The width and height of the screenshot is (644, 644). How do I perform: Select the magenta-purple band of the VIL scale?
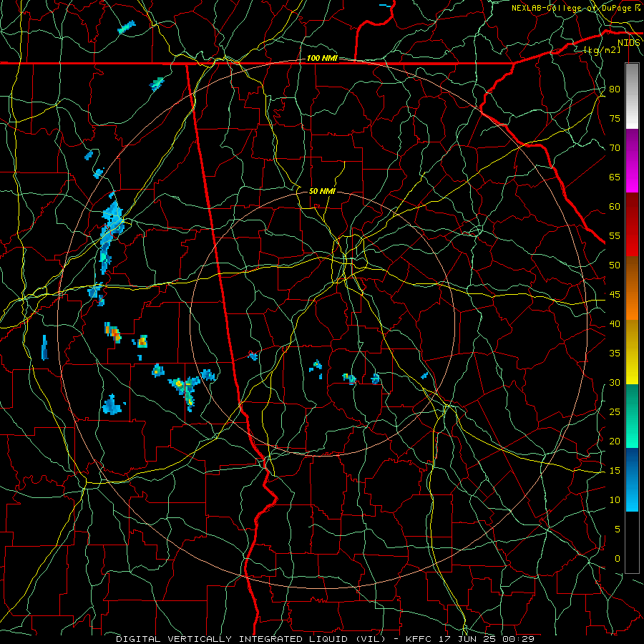632,160
